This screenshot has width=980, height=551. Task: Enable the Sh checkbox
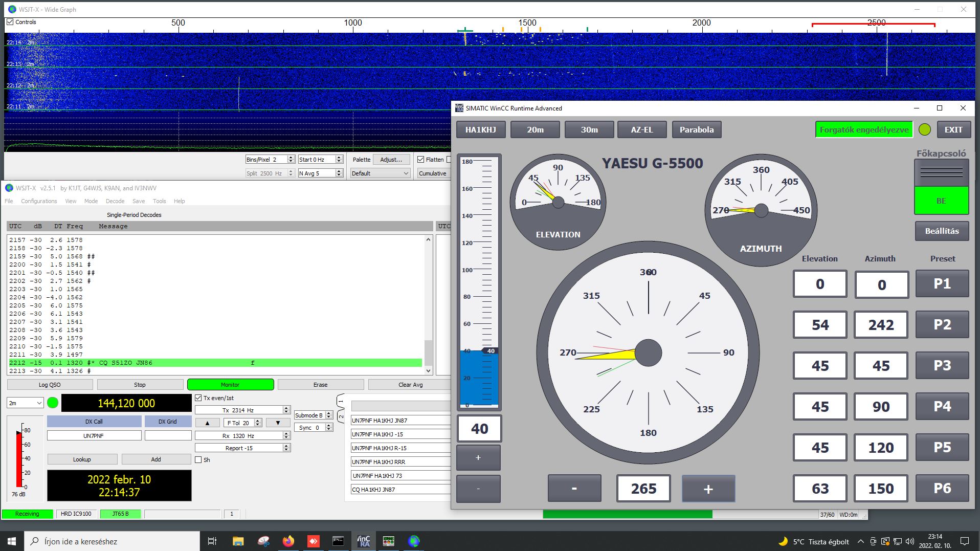[x=198, y=460]
